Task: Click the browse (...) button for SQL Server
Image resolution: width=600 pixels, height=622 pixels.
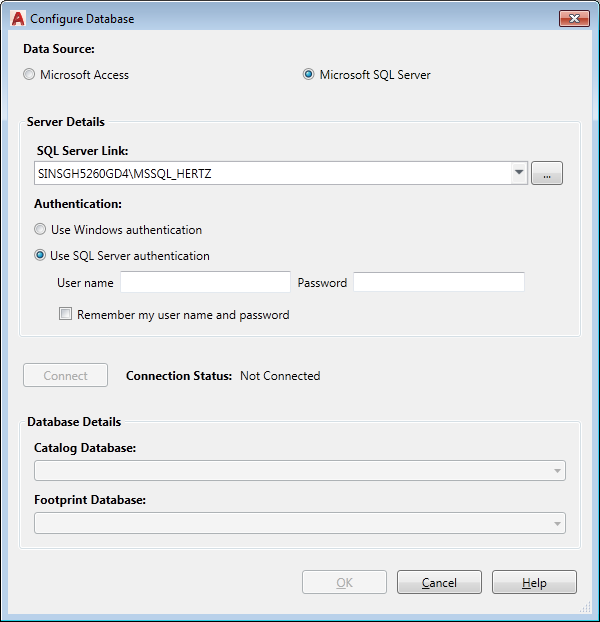Action: pos(547,173)
